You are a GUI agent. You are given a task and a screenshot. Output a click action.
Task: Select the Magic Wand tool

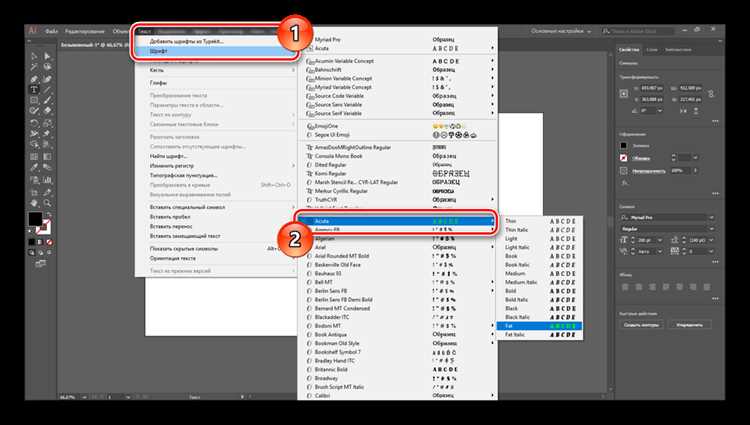coord(34,67)
